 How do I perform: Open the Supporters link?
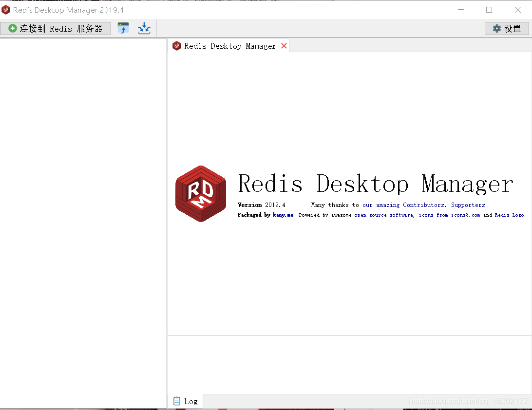pos(468,205)
